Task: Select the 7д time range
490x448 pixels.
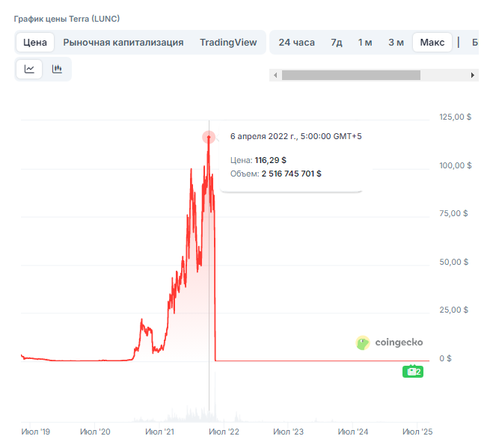Action: click(337, 43)
